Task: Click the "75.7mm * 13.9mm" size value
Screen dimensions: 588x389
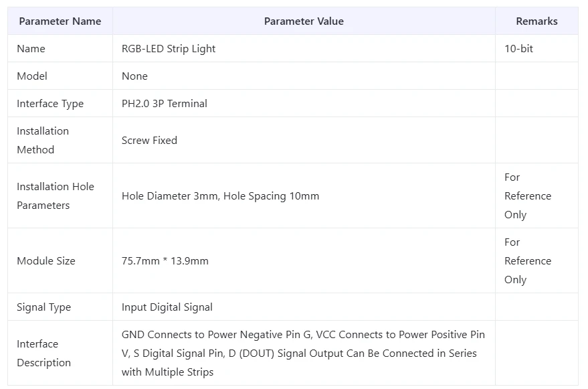Action: (x=165, y=261)
